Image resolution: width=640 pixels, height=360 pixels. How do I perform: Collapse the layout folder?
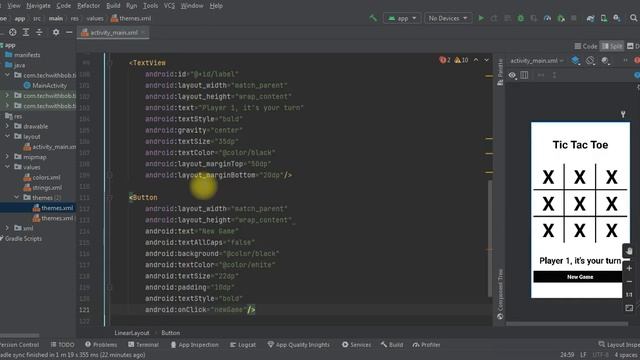click(7, 136)
